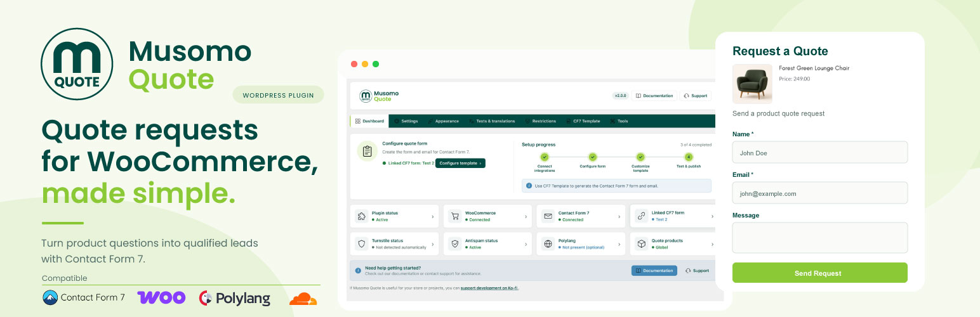Click the Contact Form 7 envelope icon
Screen dimensions: 980x317
(548, 216)
